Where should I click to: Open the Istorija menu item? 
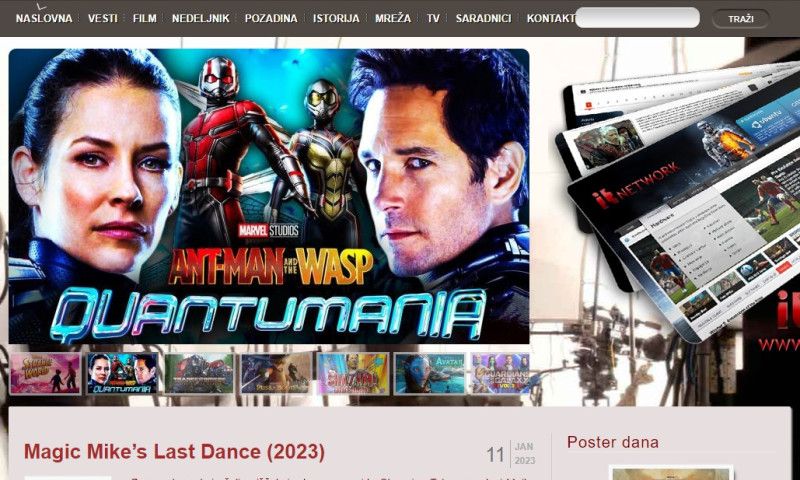[x=336, y=18]
